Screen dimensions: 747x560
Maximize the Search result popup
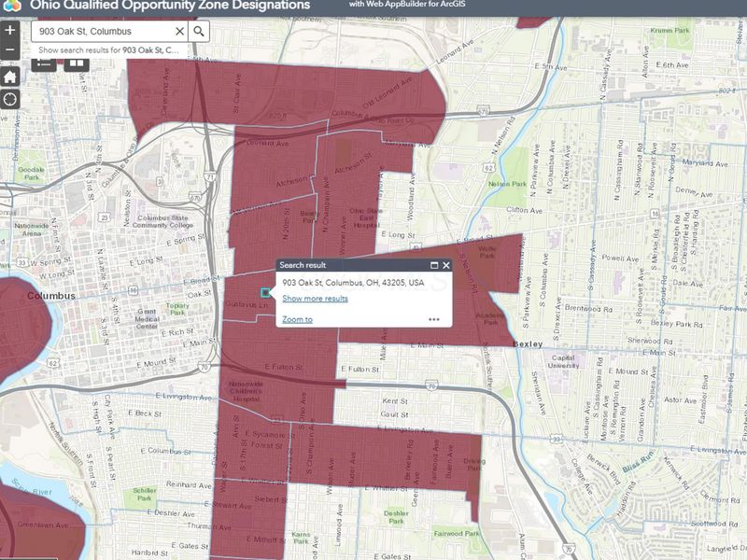[x=434, y=265]
